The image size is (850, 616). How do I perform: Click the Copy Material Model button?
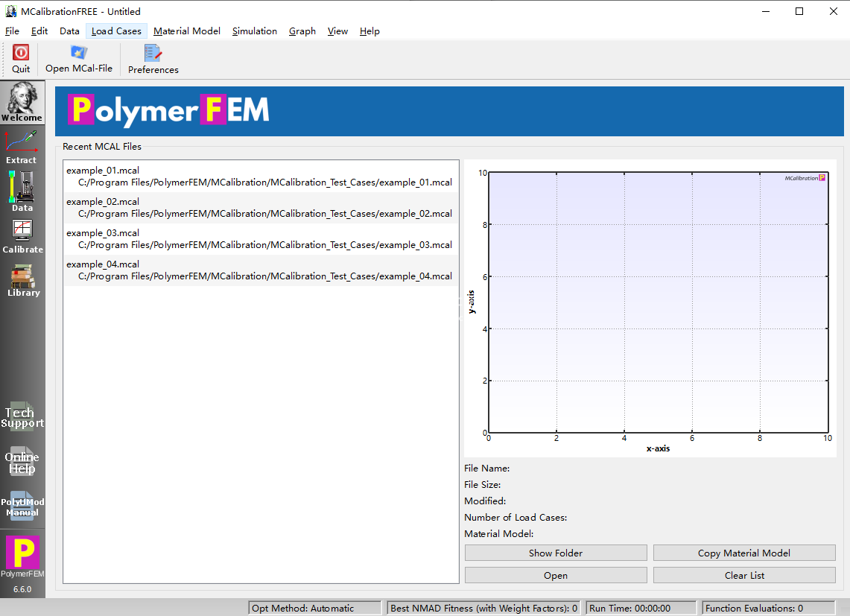[743, 553]
